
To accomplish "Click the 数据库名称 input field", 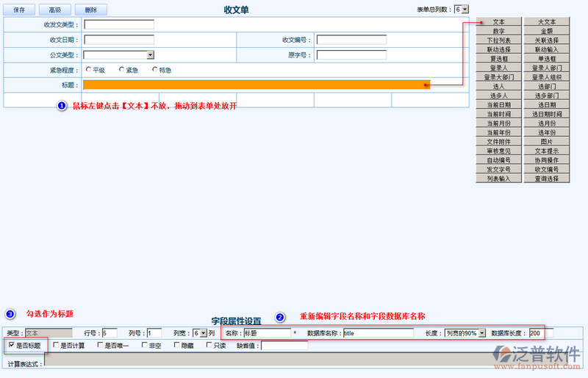I will pos(378,333).
